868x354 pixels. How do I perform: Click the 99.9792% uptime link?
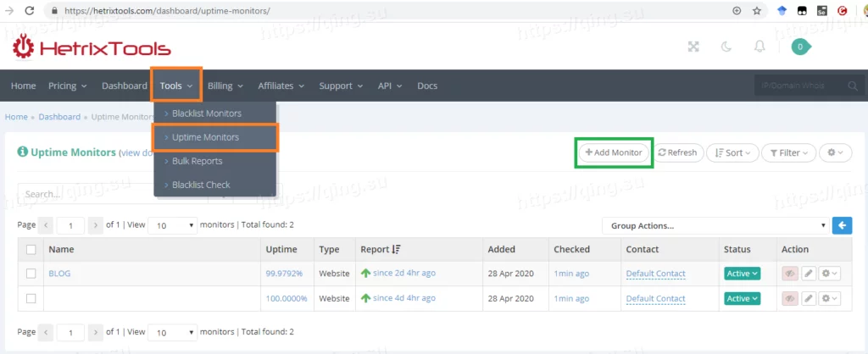click(x=284, y=274)
